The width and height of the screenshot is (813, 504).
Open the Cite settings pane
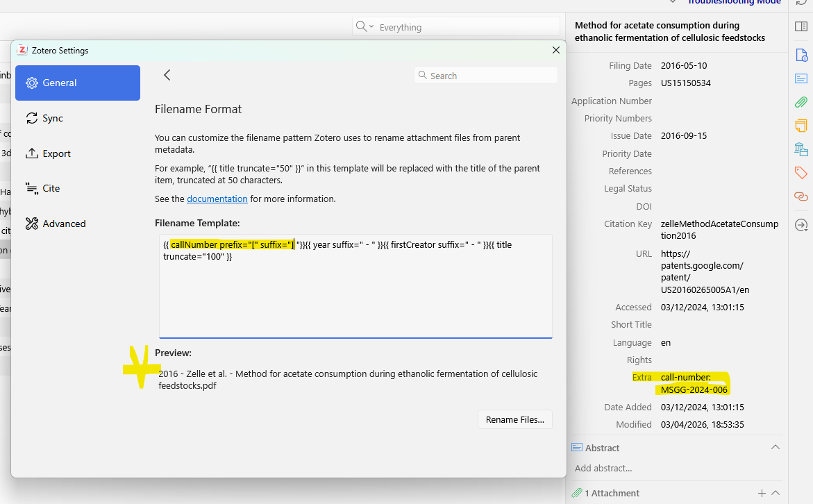(78, 188)
